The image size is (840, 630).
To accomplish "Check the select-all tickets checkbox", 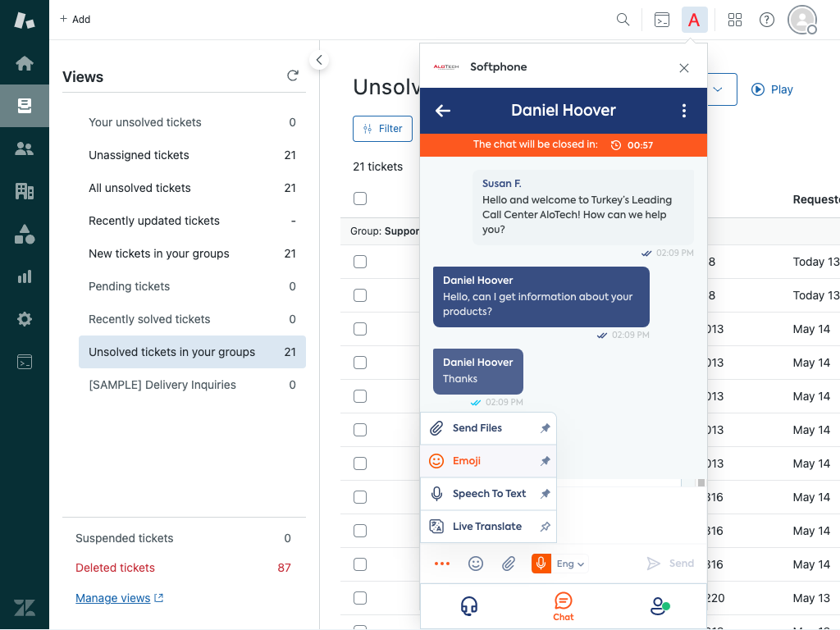I will (360, 199).
